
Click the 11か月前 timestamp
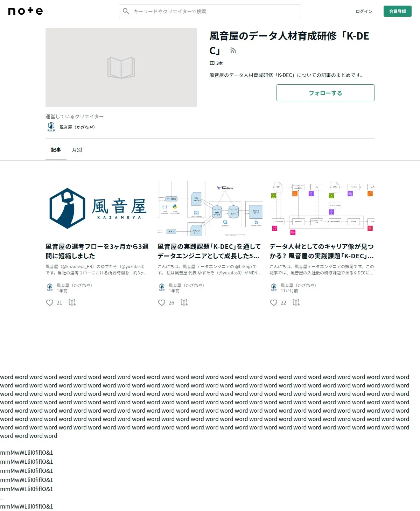(289, 291)
